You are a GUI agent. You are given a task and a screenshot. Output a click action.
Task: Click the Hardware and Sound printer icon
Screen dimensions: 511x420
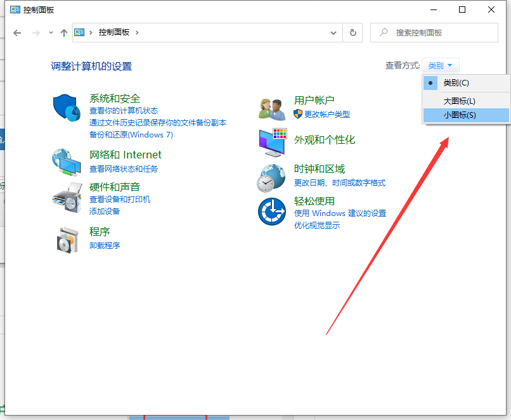(67, 197)
